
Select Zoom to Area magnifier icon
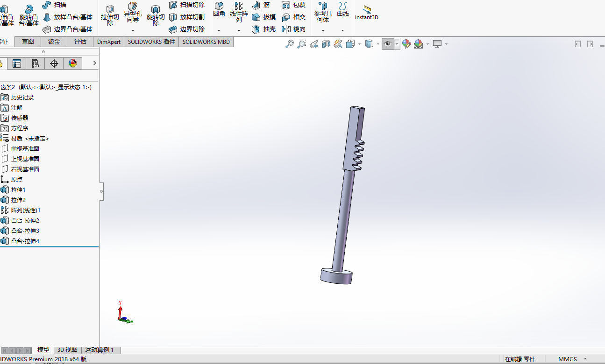(302, 44)
